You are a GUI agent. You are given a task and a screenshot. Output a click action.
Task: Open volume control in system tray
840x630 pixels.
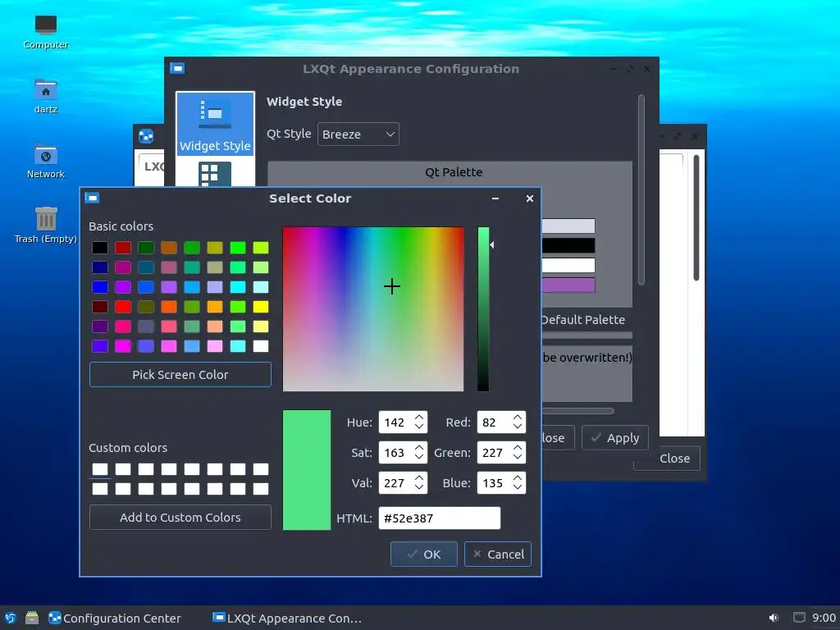[x=774, y=619]
